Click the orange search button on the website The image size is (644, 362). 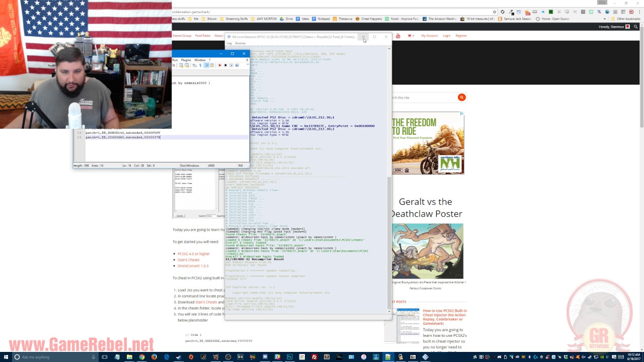(461, 98)
